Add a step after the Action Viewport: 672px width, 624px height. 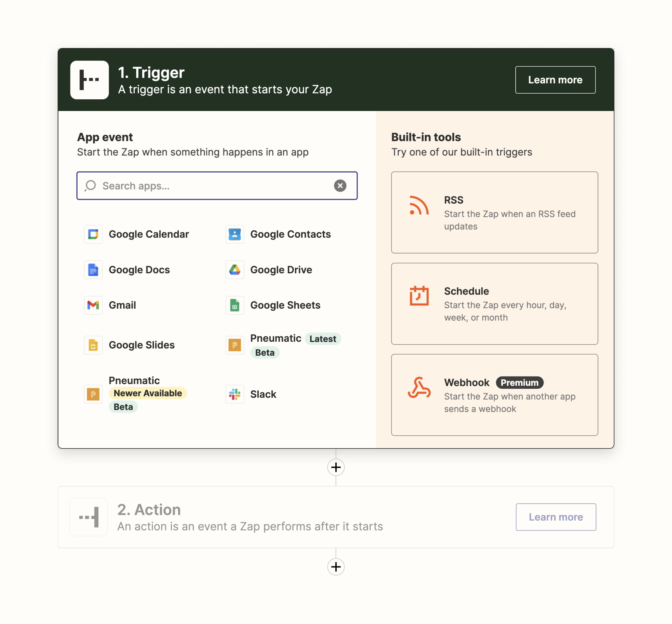[x=336, y=567]
